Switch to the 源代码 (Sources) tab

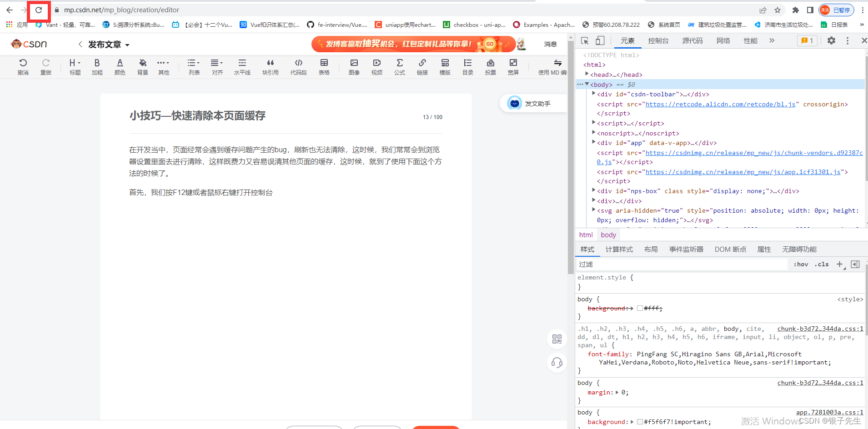coord(692,41)
